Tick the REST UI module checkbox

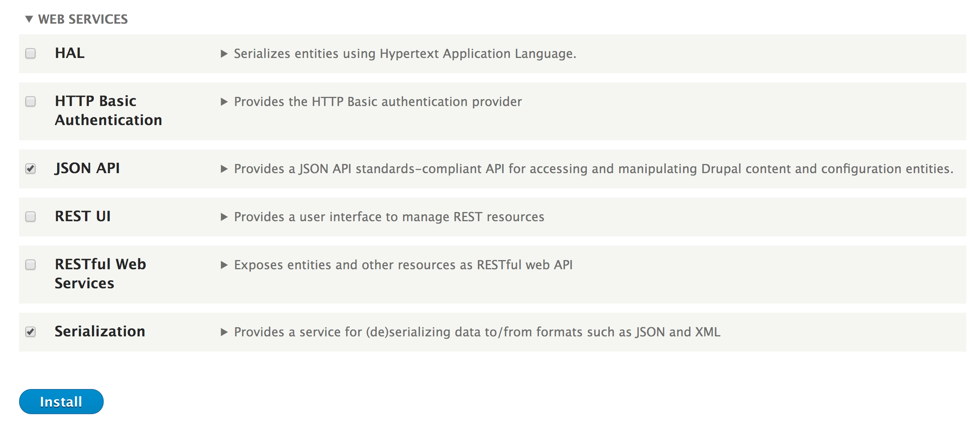(31, 217)
